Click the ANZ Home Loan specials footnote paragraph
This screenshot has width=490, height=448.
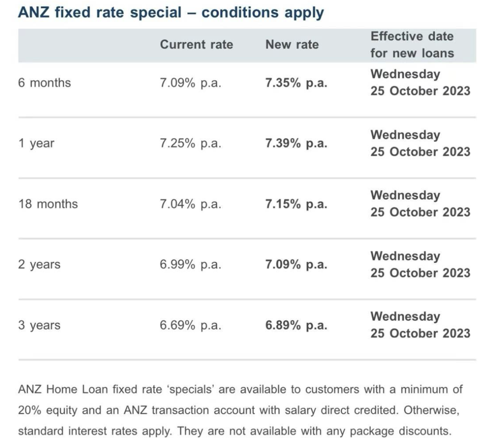(240, 410)
